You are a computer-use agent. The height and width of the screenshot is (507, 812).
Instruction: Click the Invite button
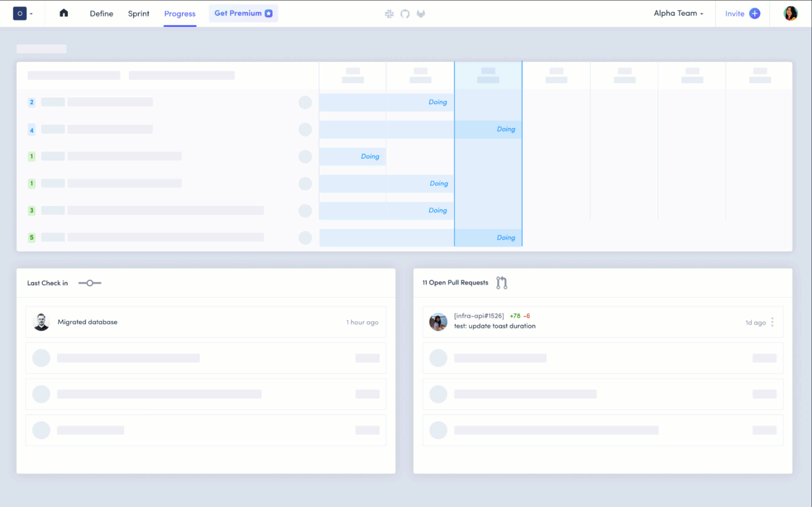(735, 14)
